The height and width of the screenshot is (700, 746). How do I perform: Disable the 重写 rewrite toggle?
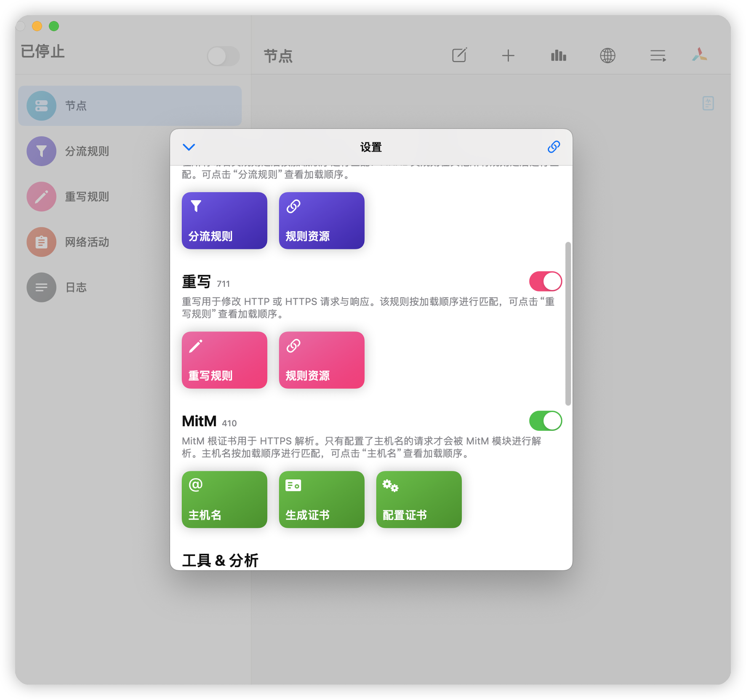coord(546,281)
